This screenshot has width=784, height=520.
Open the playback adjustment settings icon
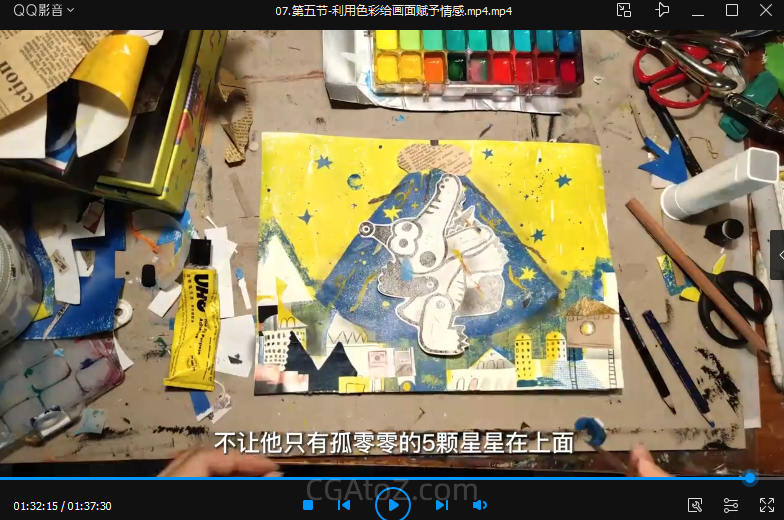tap(731, 505)
